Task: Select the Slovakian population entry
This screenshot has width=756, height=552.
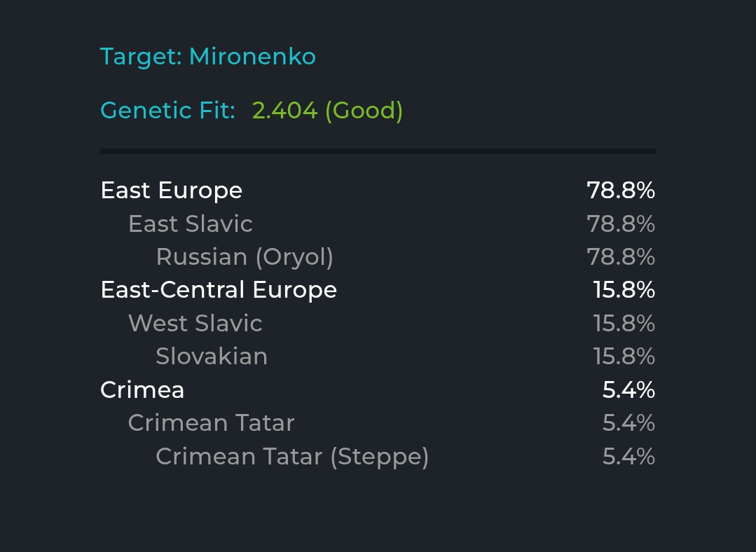Action: pos(212,357)
